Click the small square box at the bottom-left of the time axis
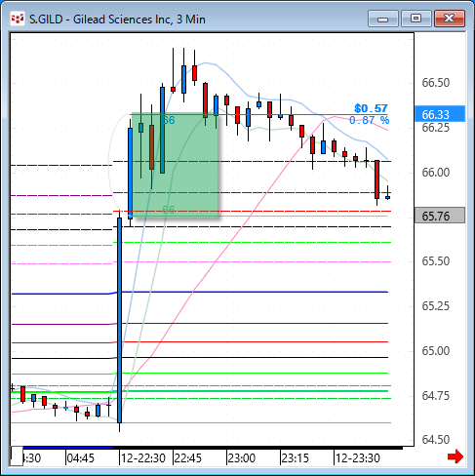This screenshot has width=475, height=476. [17, 456]
